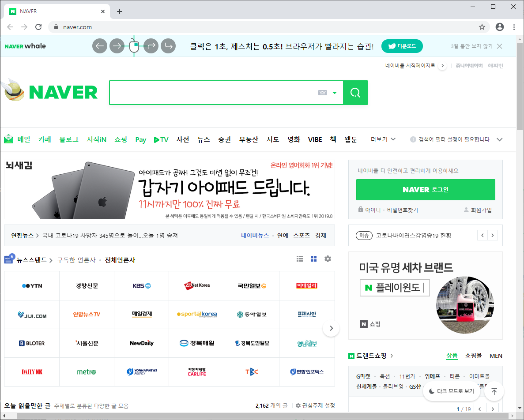Click the vertical page scrollbar
This screenshot has height=420, width=524.
click(x=520, y=86)
